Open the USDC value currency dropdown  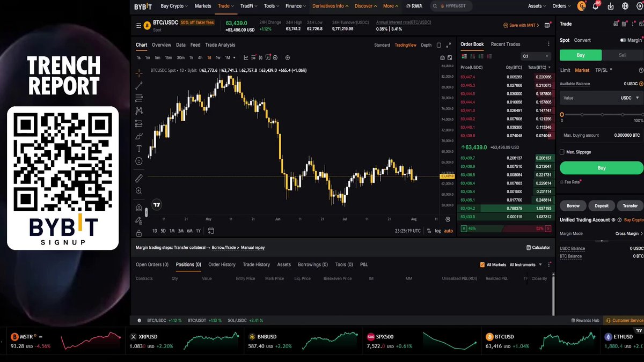[x=630, y=98]
